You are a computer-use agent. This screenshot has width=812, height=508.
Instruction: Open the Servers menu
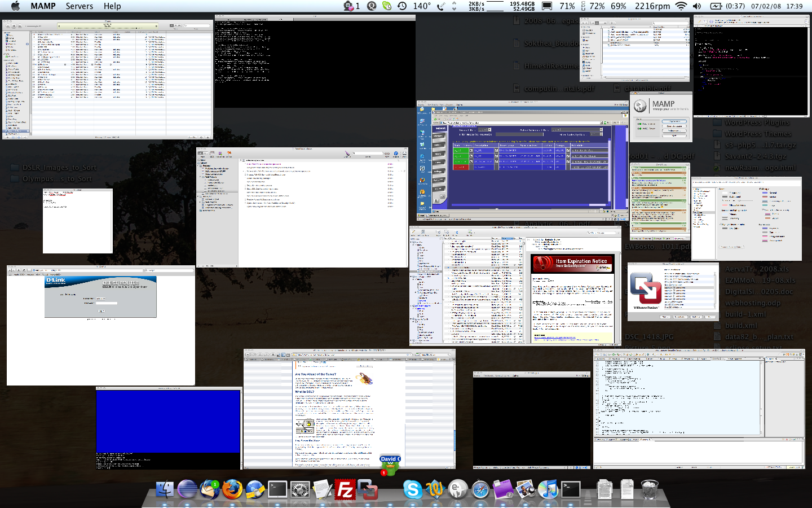[79, 6]
